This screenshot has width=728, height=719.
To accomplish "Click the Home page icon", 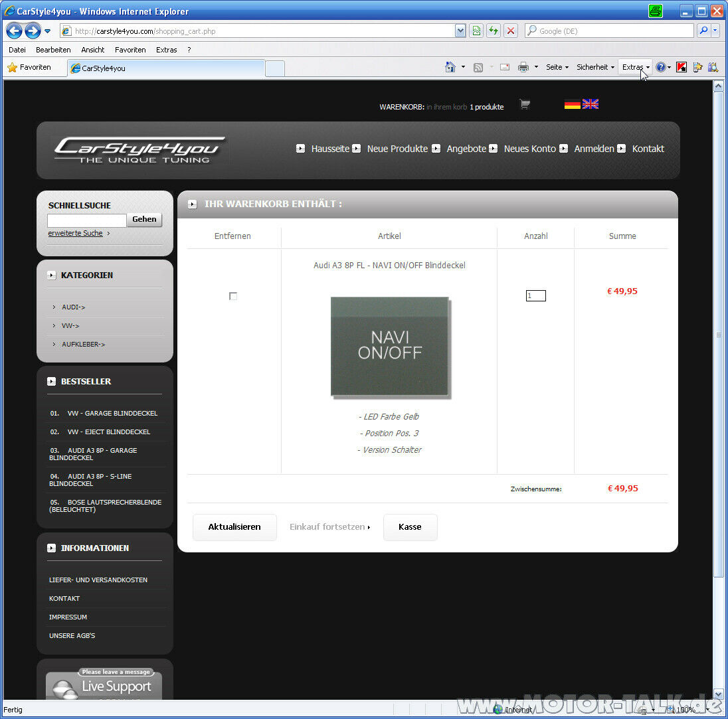I will (x=450, y=67).
